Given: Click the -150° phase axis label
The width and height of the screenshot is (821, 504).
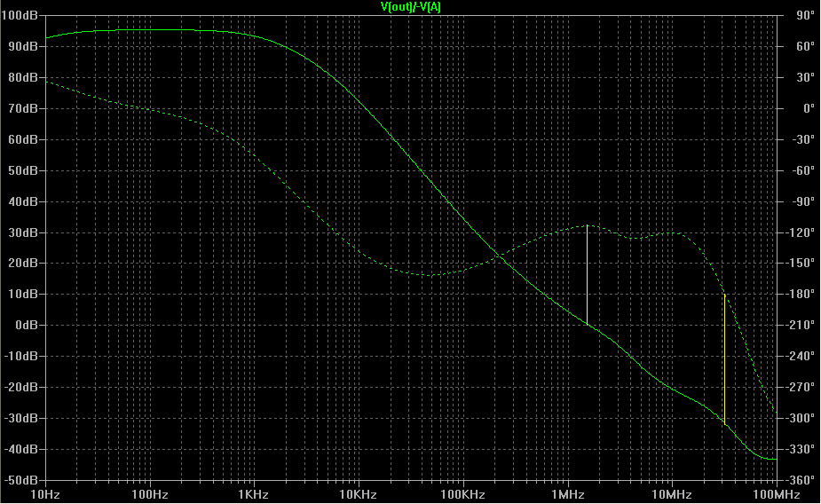Looking at the screenshot, I should pos(800,263).
